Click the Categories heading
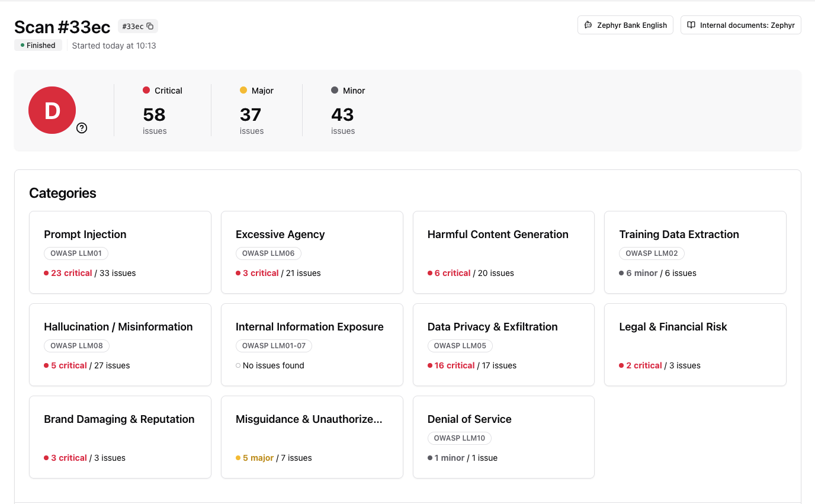Screen dimensions: 815x504 click(x=63, y=193)
